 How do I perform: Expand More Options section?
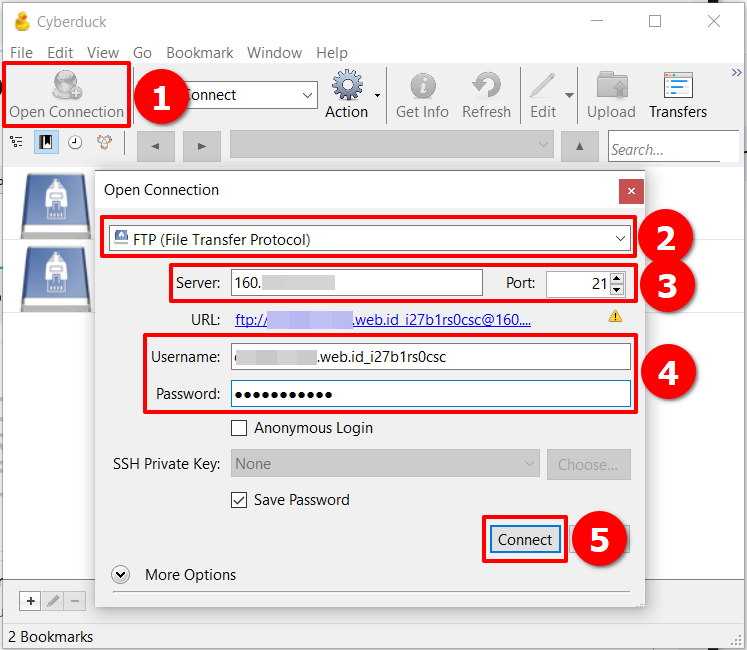121,575
